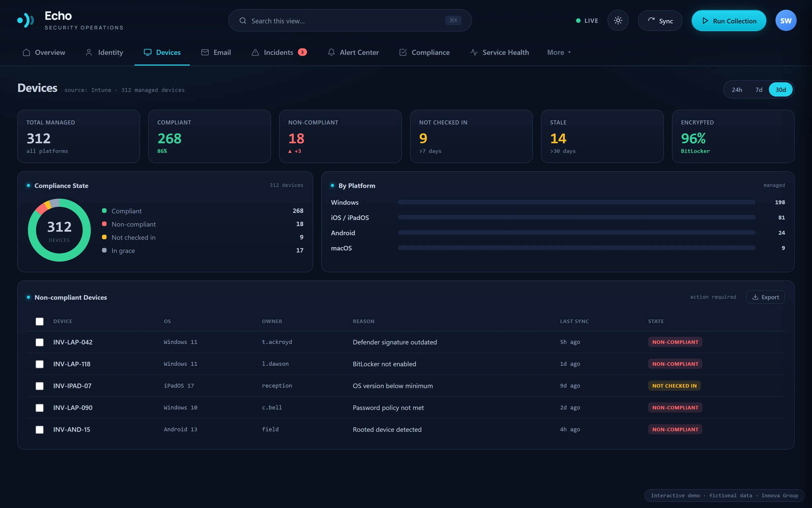Viewport: 812px width, 508px height.
Task: Click the Not Checked In 9 card
Action: click(x=471, y=136)
